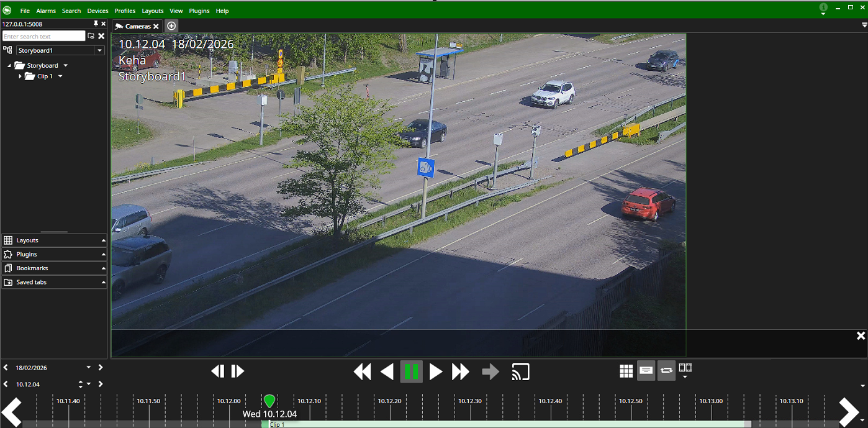
Task: Fast rewind the playback
Action: [x=363, y=371]
